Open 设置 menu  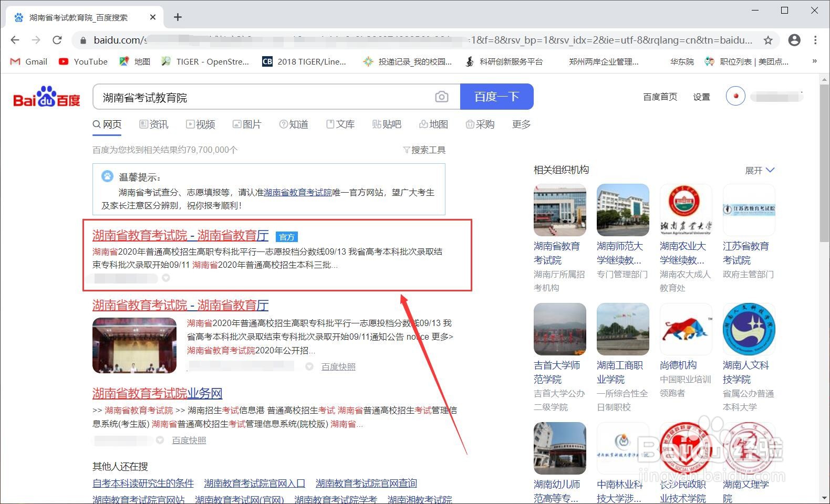coord(701,97)
